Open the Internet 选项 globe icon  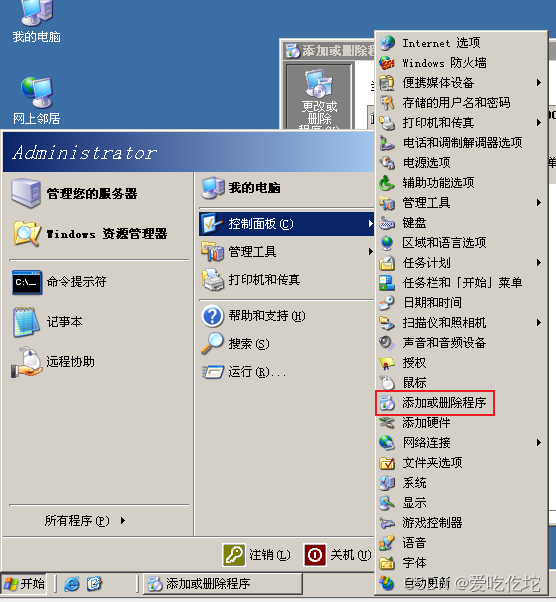(x=387, y=43)
